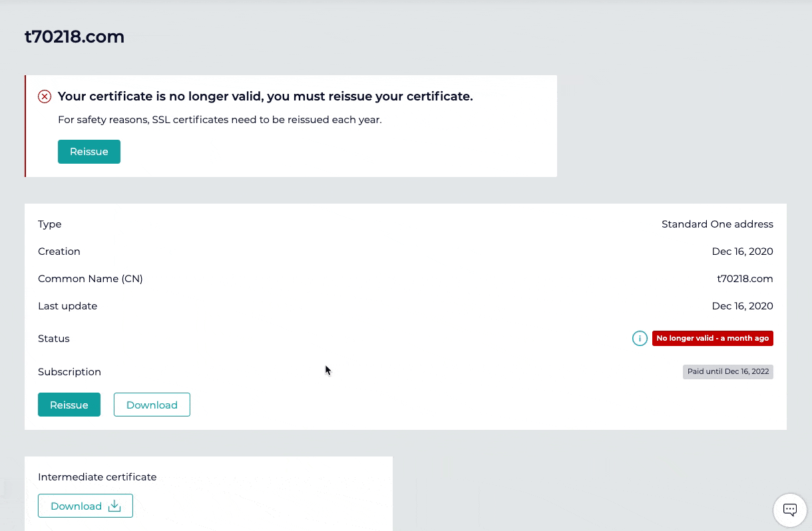Click the red 'No longer valid' status badge

click(712, 339)
